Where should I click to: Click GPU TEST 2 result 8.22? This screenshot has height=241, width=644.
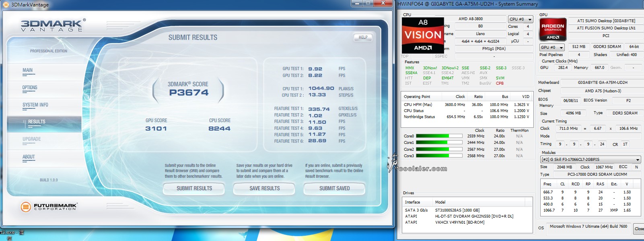tap(315, 75)
